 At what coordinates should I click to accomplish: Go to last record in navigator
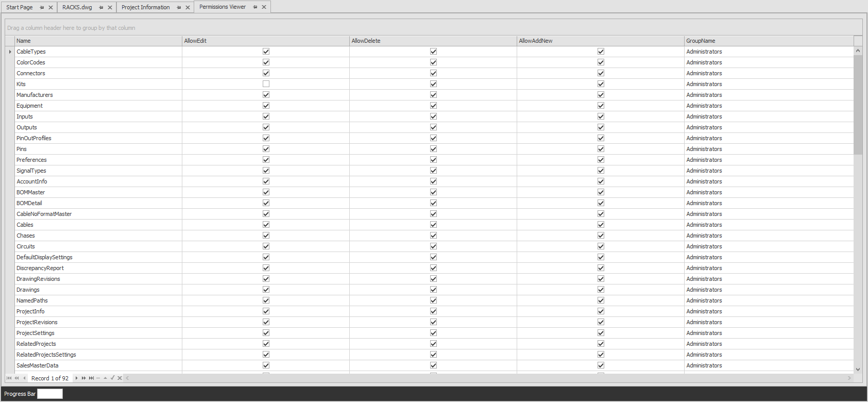point(91,378)
